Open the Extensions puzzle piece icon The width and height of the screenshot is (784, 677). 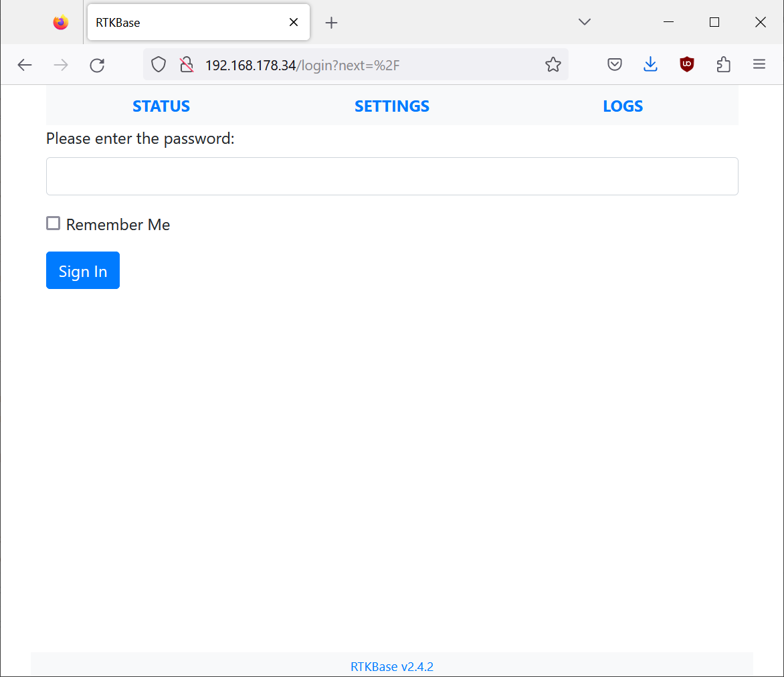tap(723, 65)
